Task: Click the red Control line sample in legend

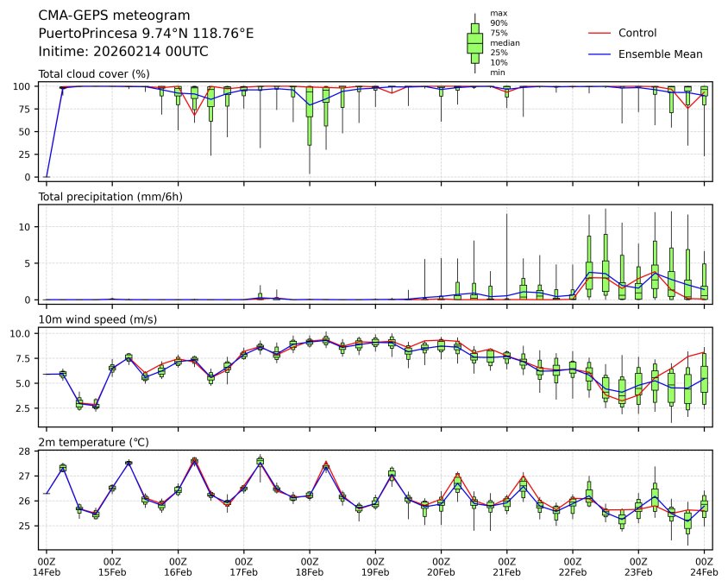Action: point(599,33)
